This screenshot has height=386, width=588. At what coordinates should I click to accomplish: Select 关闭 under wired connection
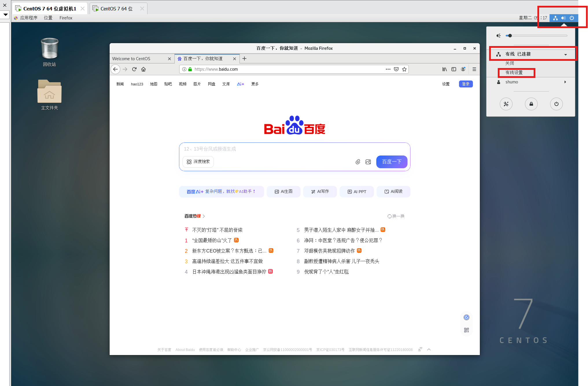coord(510,63)
